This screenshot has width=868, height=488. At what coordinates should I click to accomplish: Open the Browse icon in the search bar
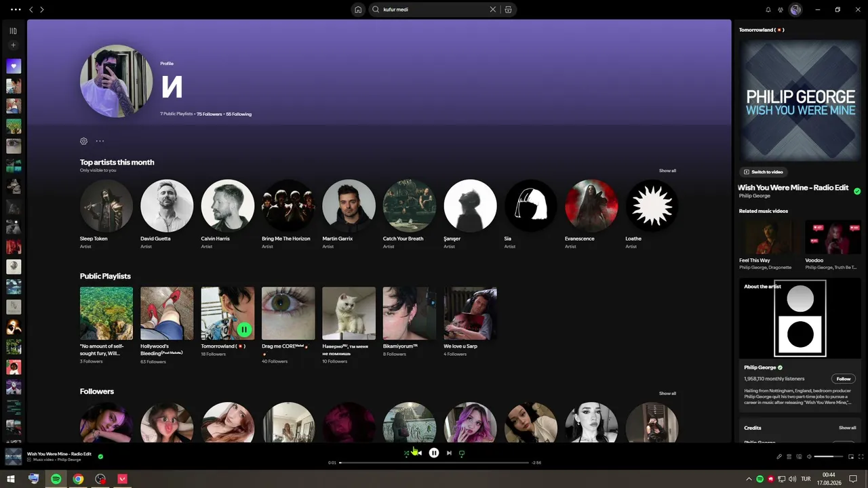(508, 9)
